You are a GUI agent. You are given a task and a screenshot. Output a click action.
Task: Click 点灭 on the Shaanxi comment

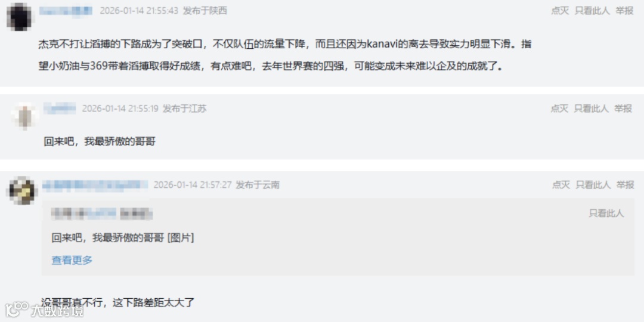(560, 11)
